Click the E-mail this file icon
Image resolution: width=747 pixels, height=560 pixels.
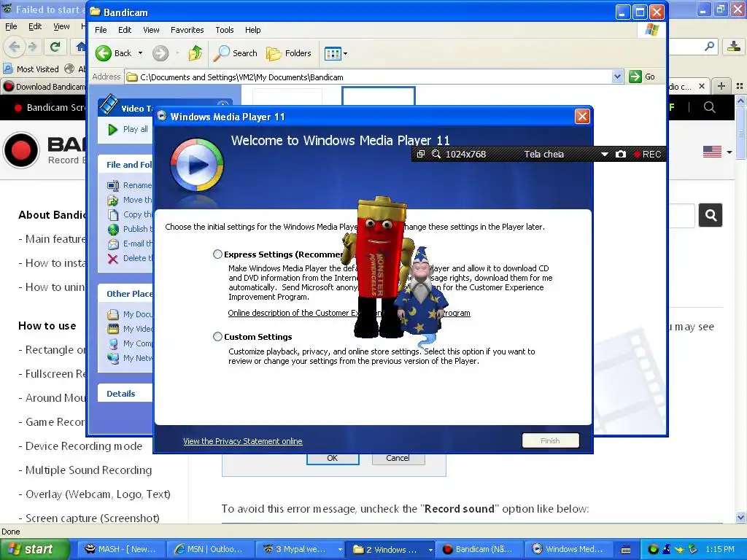(x=113, y=244)
